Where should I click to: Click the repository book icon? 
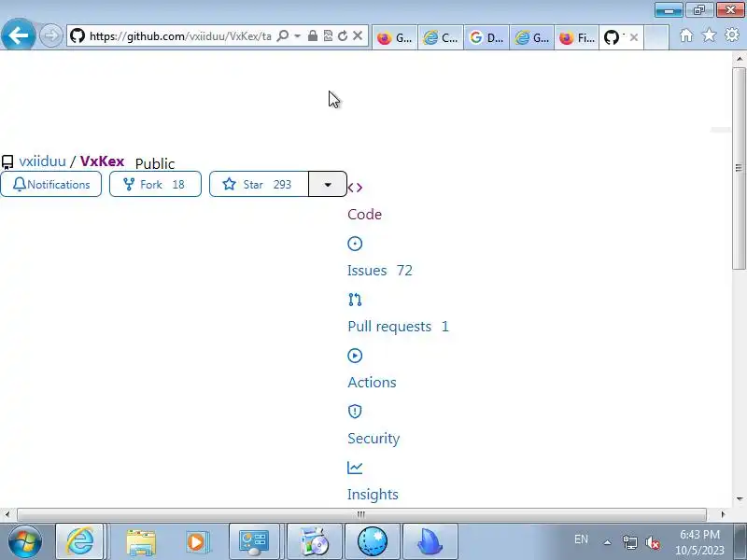tap(7, 162)
